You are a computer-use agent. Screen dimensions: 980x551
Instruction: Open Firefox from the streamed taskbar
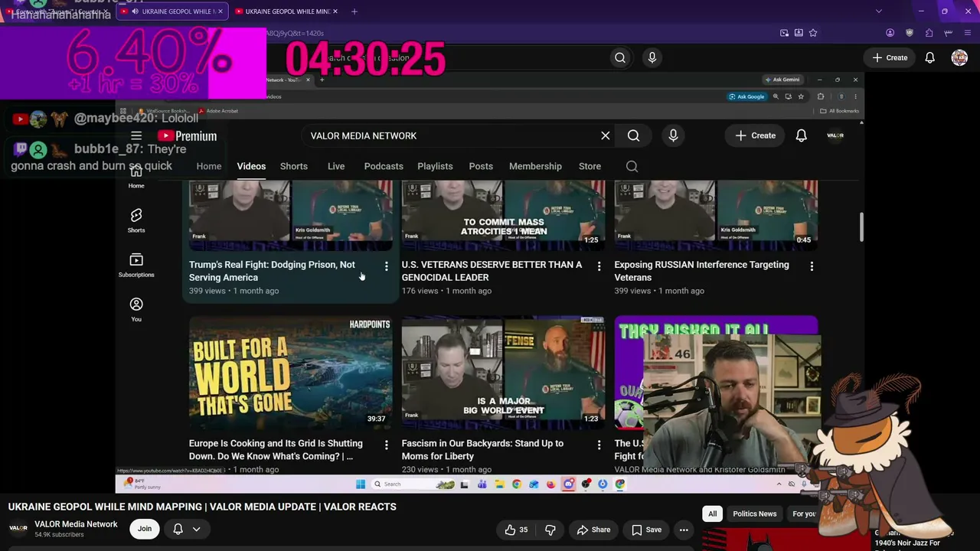coord(550,484)
